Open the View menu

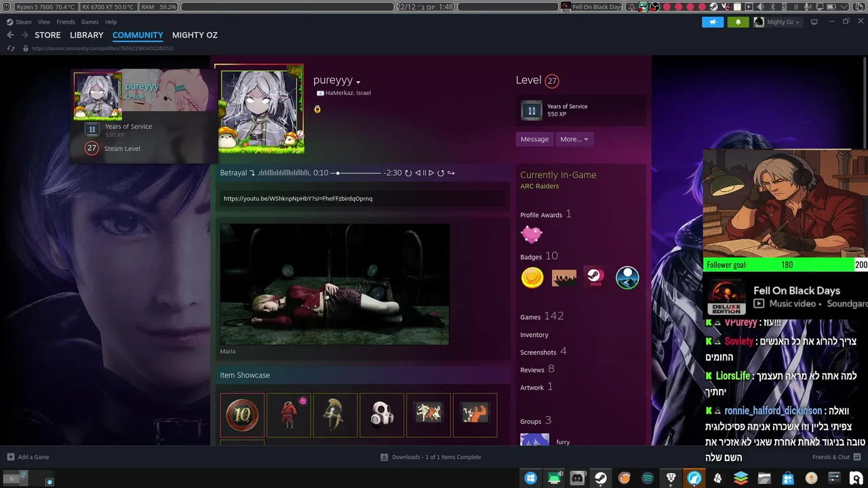[44, 22]
